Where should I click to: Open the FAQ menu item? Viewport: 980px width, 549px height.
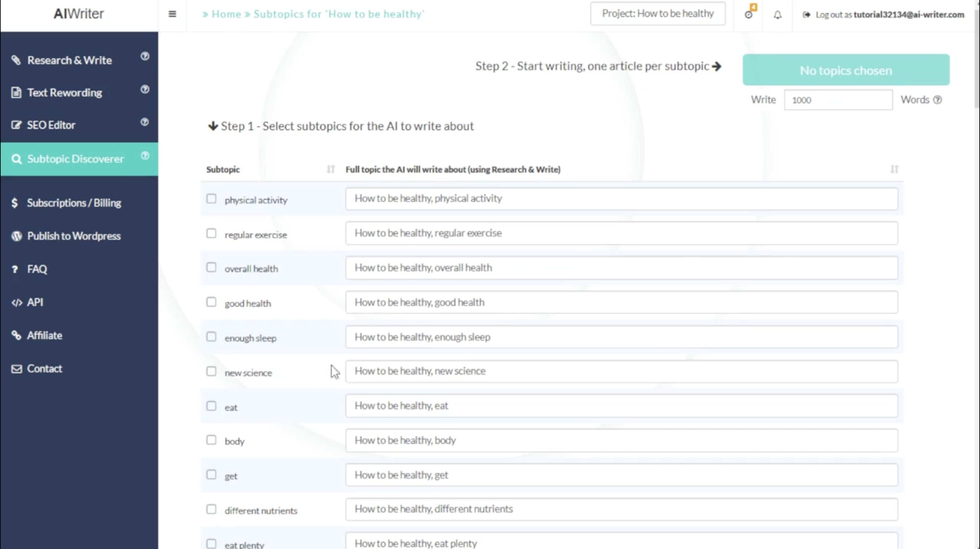point(37,269)
